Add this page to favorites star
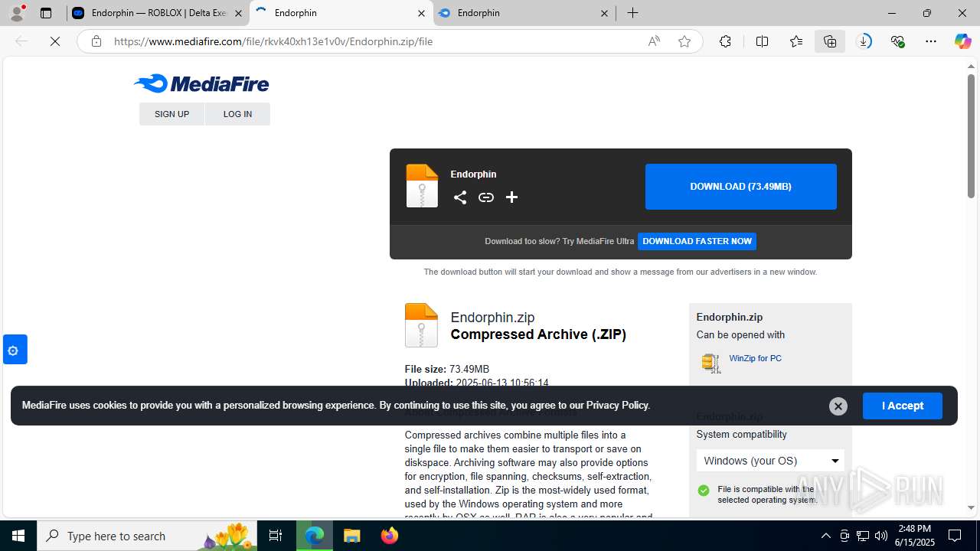 pos(684,41)
